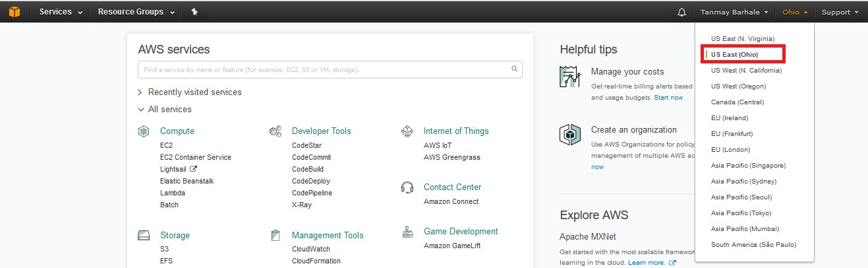
Task: Select South America (São Paulo) region
Action: pyautogui.click(x=754, y=244)
